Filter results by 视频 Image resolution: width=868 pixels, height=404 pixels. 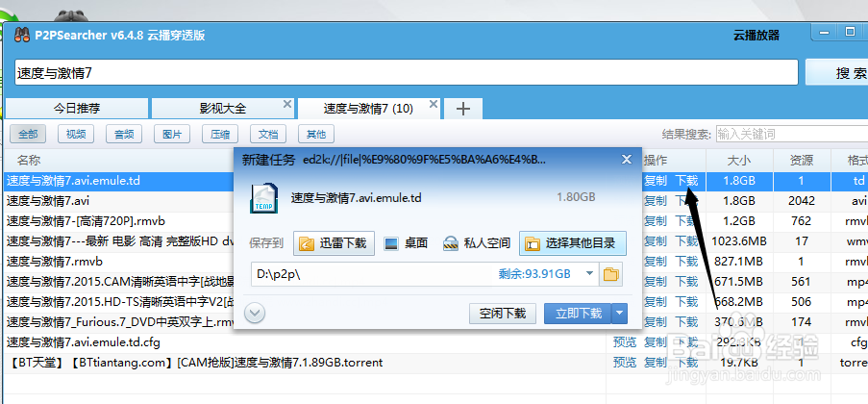click(76, 134)
